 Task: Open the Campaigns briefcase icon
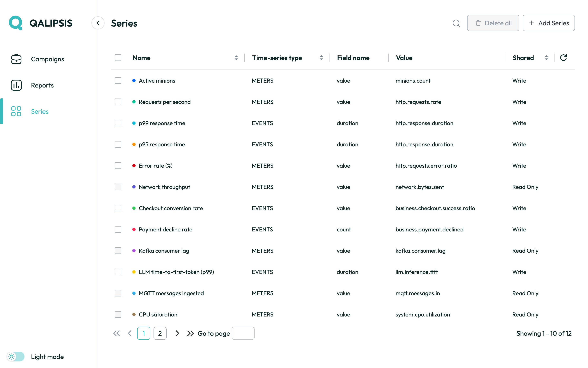coord(16,59)
